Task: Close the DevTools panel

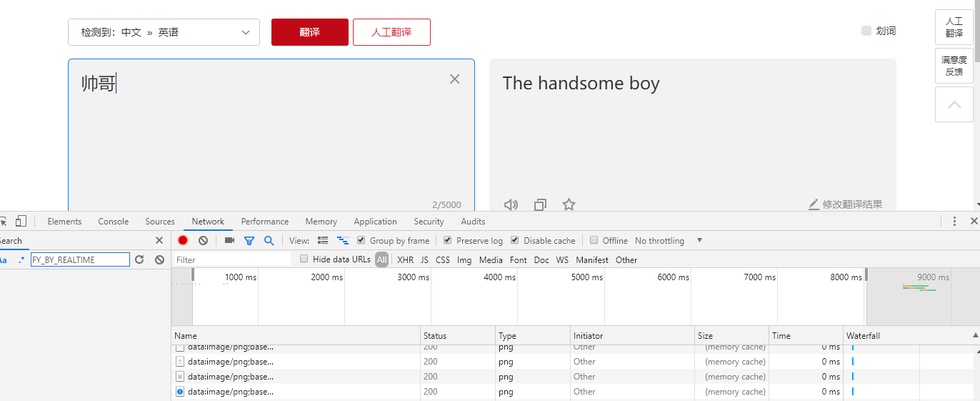Action: pyautogui.click(x=974, y=222)
